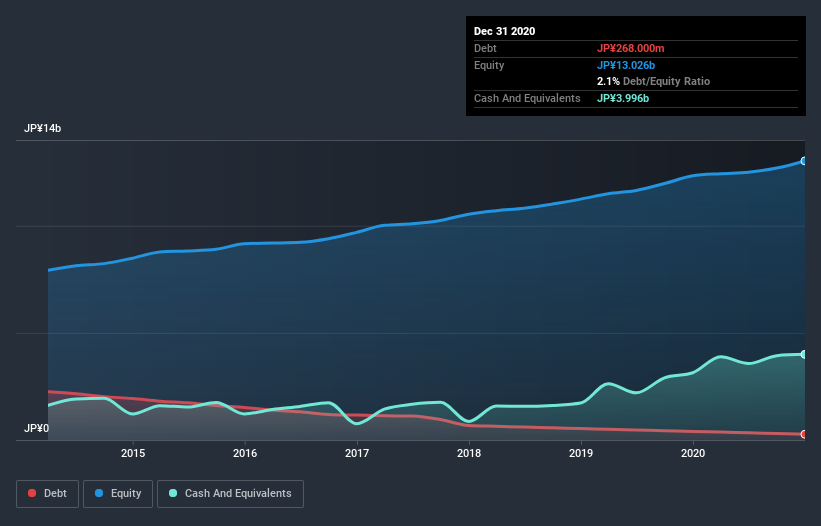Click the Debt label in tooltip
This screenshot has width=821, height=526.
click(485, 48)
